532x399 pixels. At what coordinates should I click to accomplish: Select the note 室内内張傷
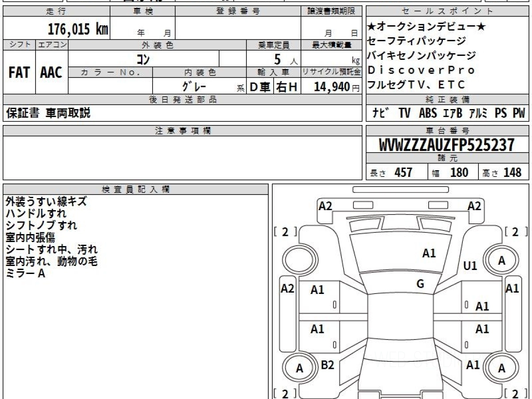point(31,238)
